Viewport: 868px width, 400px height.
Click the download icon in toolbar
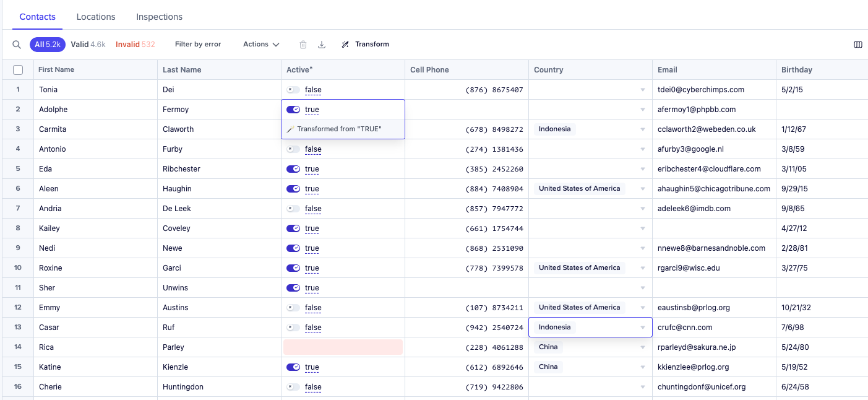pos(322,45)
